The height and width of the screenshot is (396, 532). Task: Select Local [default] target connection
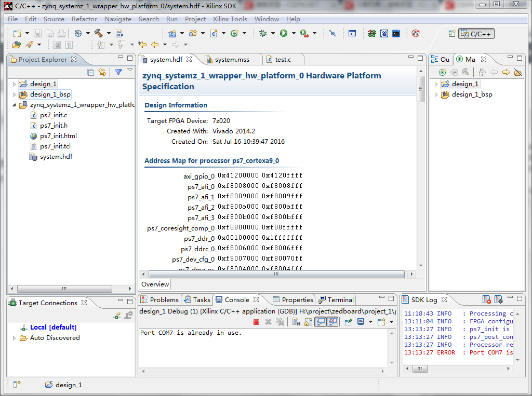tap(54, 327)
